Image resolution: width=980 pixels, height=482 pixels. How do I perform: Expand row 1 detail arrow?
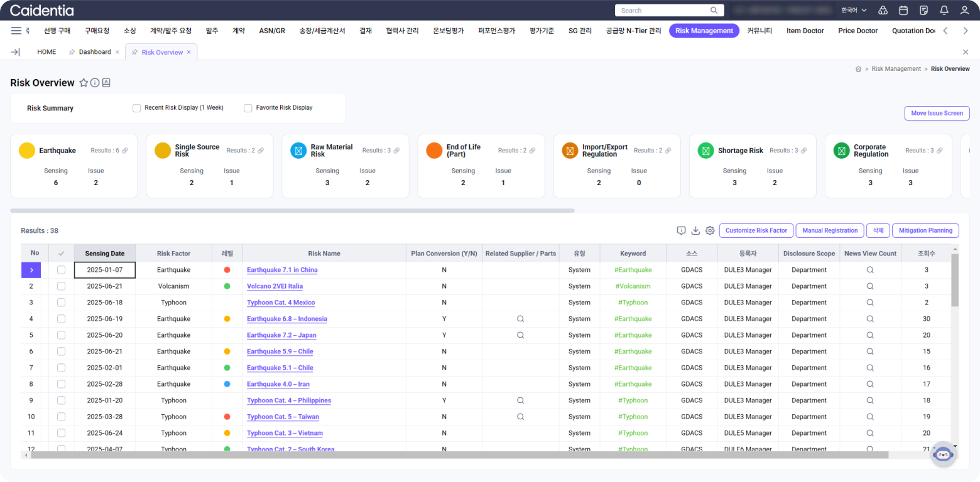[x=31, y=270]
